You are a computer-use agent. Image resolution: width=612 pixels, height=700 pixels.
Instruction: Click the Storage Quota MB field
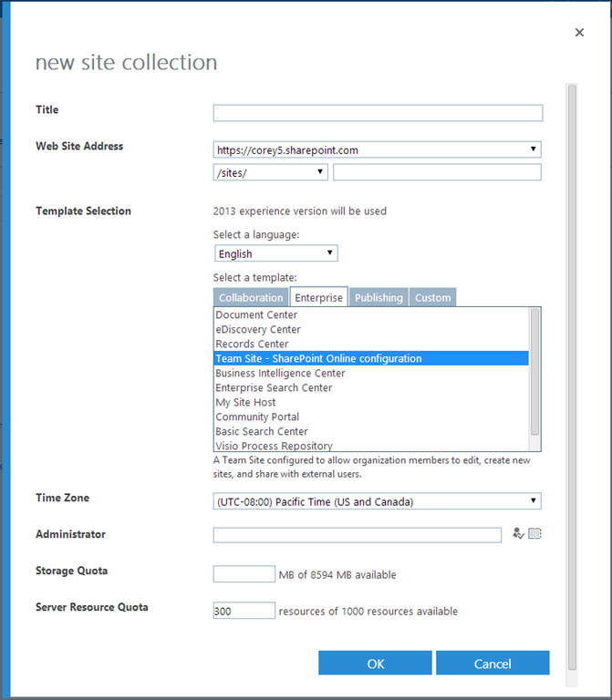[x=244, y=573]
